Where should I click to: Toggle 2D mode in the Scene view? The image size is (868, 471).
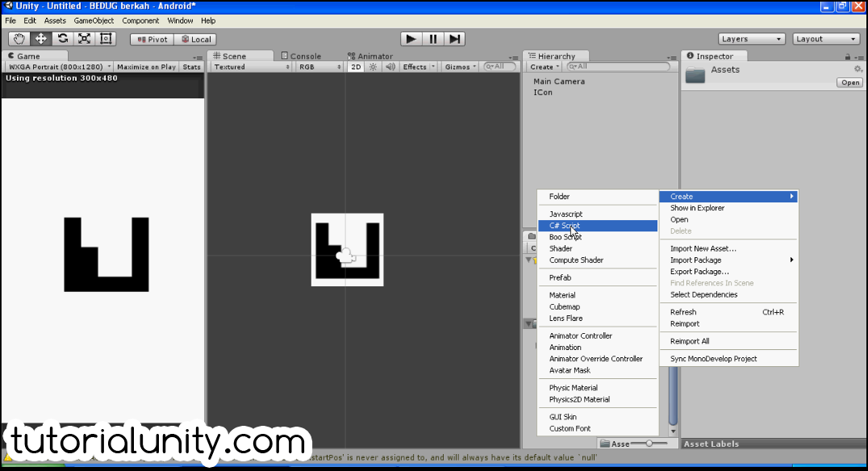[x=355, y=67]
